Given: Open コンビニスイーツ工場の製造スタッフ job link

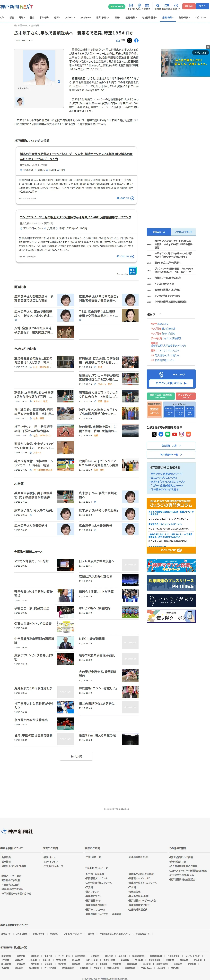Looking at the screenshot, I should click(x=75, y=217).
